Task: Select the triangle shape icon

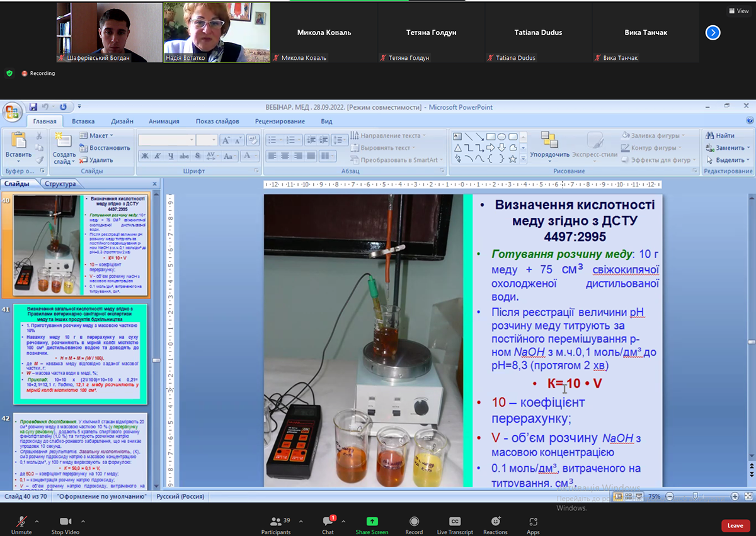Action: tap(458, 147)
